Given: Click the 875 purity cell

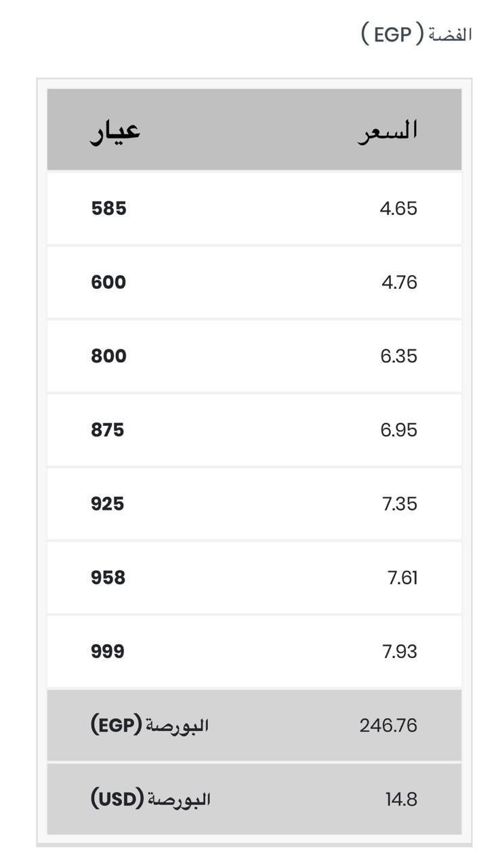Looking at the screenshot, I should pos(108,430).
